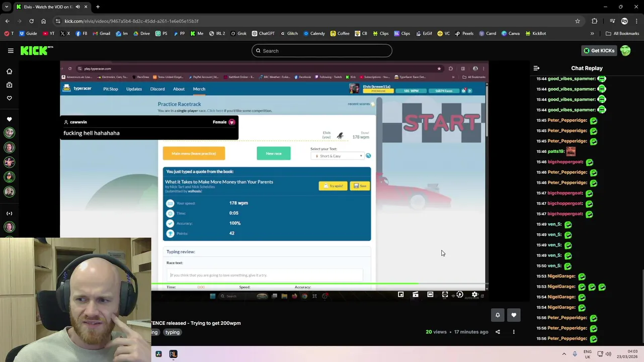Open the ChatGPT bookmark
Image resolution: width=644 pixels, height=362 pixels.
(263, 34)
